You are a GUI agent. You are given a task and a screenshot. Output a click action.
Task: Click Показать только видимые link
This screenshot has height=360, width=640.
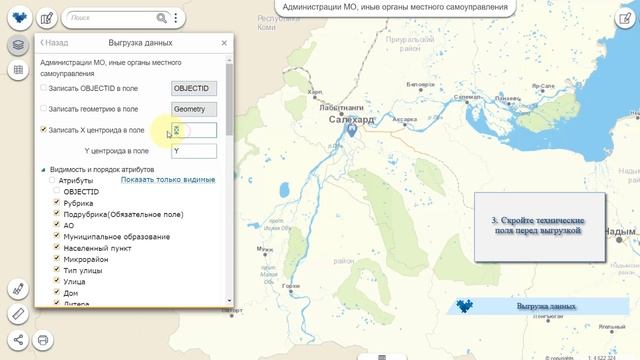[168, 180]
